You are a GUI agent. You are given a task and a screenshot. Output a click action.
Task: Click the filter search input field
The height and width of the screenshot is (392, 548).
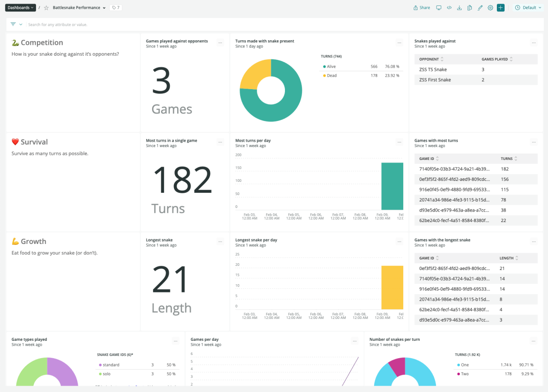click(x=183, y=25)
